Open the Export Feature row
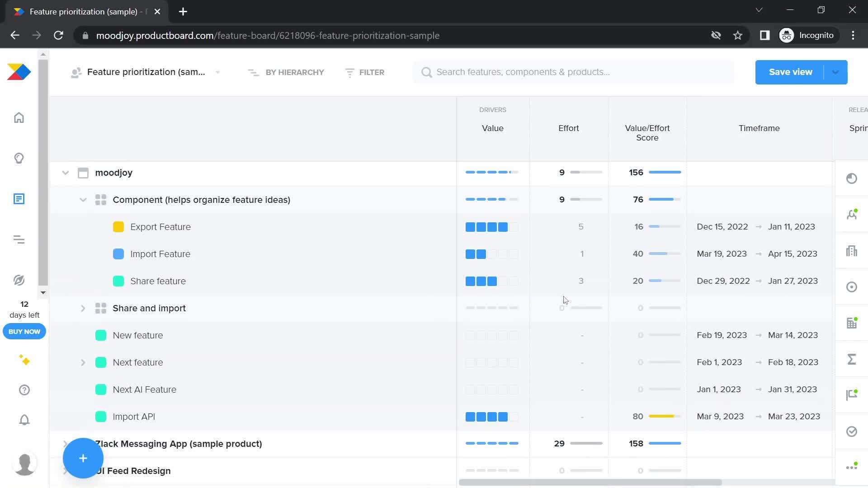 [x=160, y=227]
